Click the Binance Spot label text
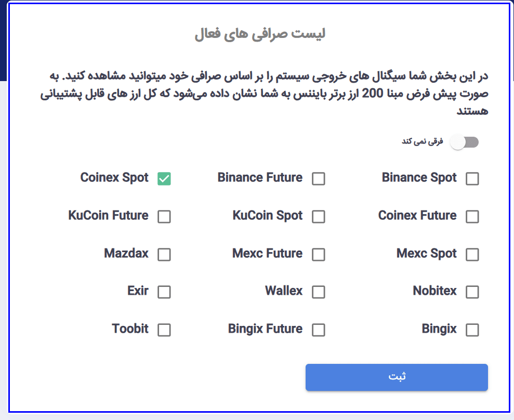Screen dimensions: 514x420 419,178
